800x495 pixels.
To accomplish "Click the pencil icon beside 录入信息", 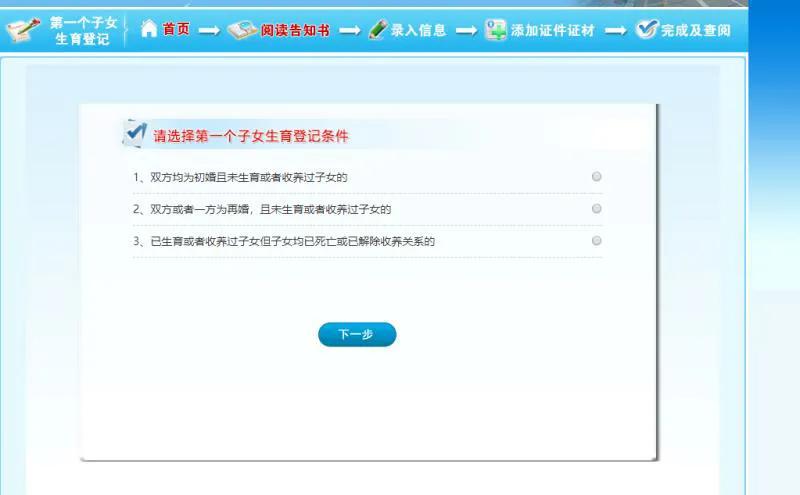I will click(377, 30).
